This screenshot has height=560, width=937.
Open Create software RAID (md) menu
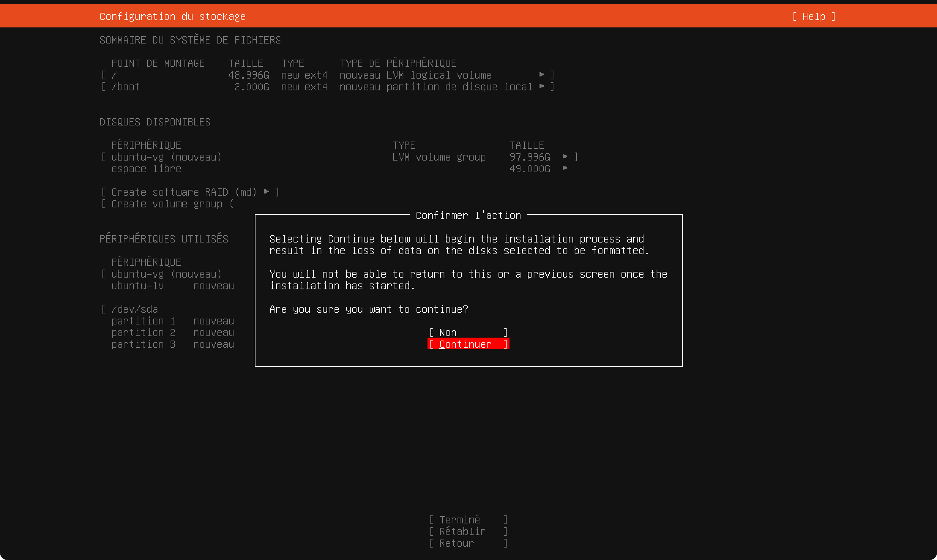(x=190, y=192)
